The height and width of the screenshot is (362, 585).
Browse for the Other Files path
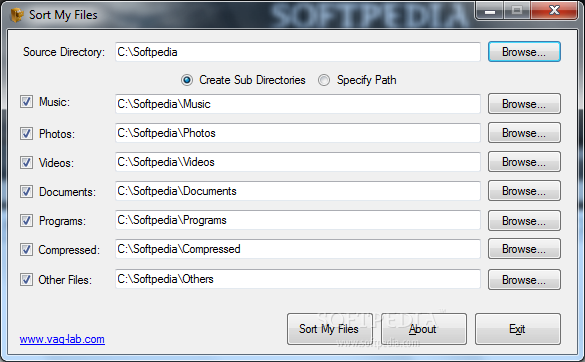click(524, 280)
